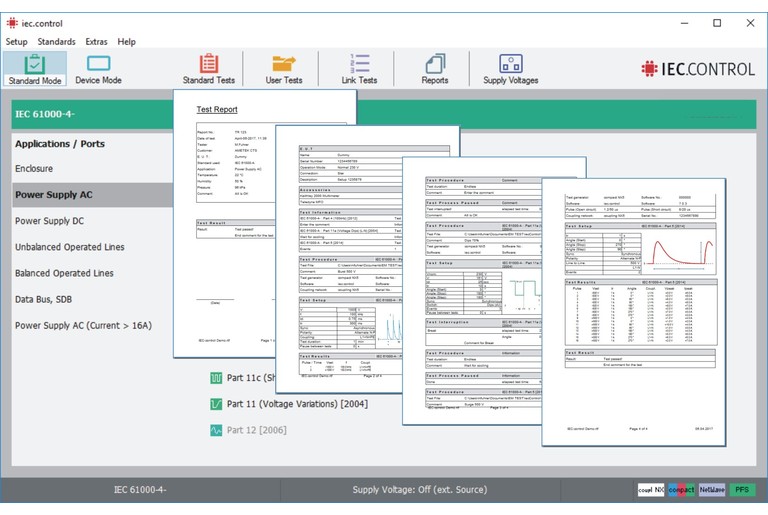
Task: Click IEC 61000-4- status bar text
Action: coord(140,490)
